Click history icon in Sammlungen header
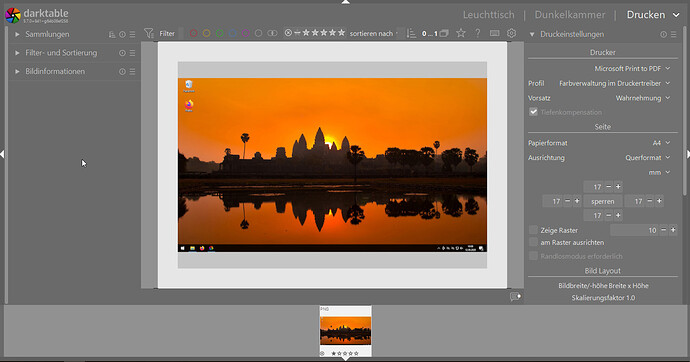690x362 pixels. click(112, 34)
